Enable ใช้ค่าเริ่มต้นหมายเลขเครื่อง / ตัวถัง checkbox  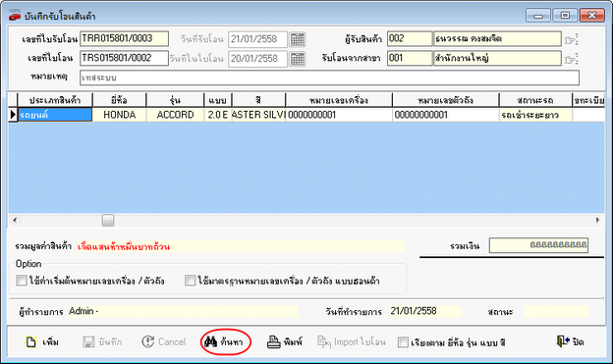22,281
